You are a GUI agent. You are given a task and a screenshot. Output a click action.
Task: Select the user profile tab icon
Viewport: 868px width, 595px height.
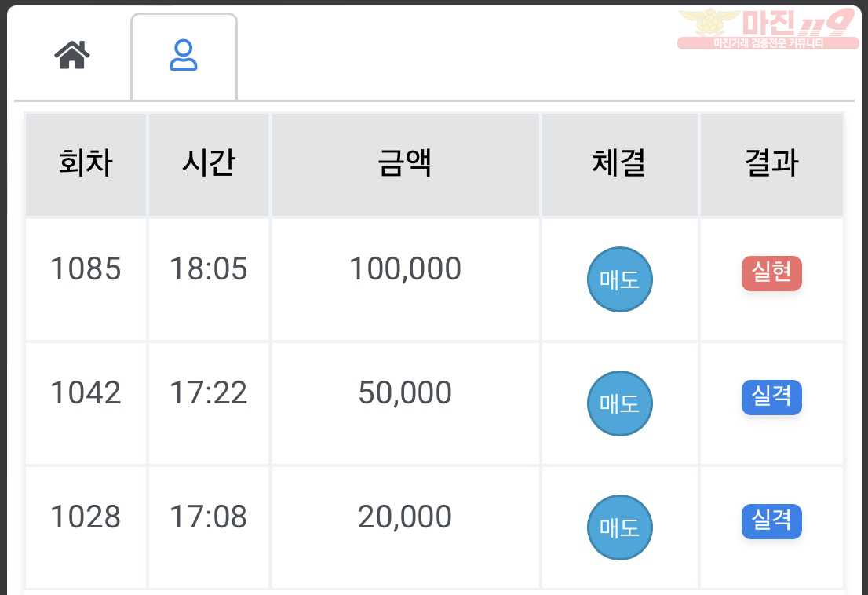(183, 55)
